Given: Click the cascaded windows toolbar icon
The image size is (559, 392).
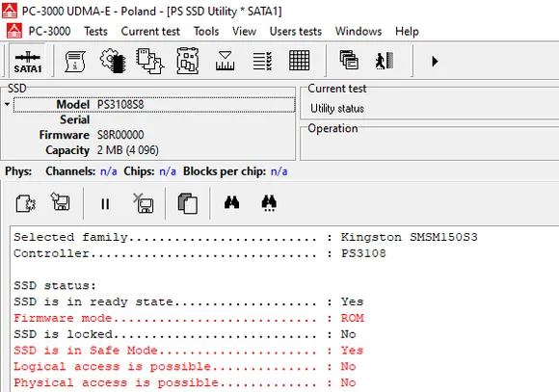Looking at the screenshot, I should [x=349, y=60].
